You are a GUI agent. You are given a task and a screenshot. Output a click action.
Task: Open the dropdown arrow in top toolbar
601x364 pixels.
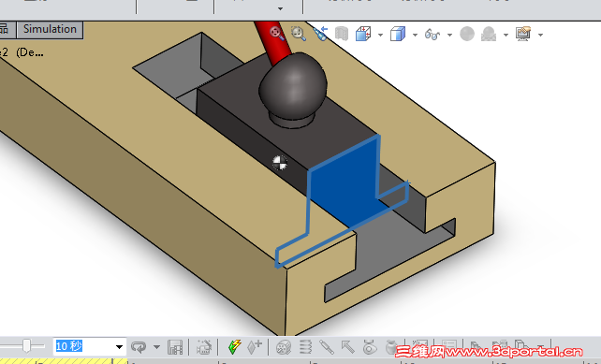pos(281,8)
